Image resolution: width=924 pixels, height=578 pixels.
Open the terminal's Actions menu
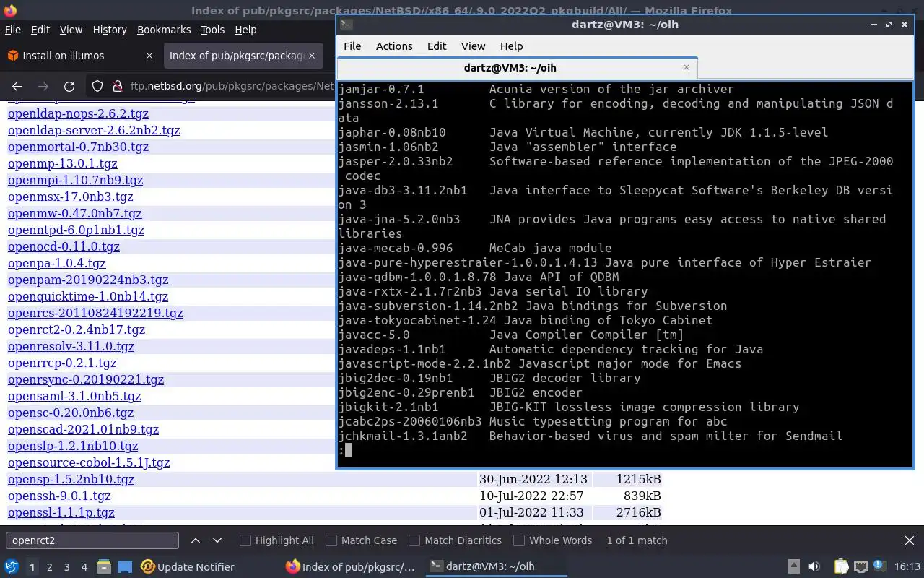pyautogui.click(x=394, y=46)
